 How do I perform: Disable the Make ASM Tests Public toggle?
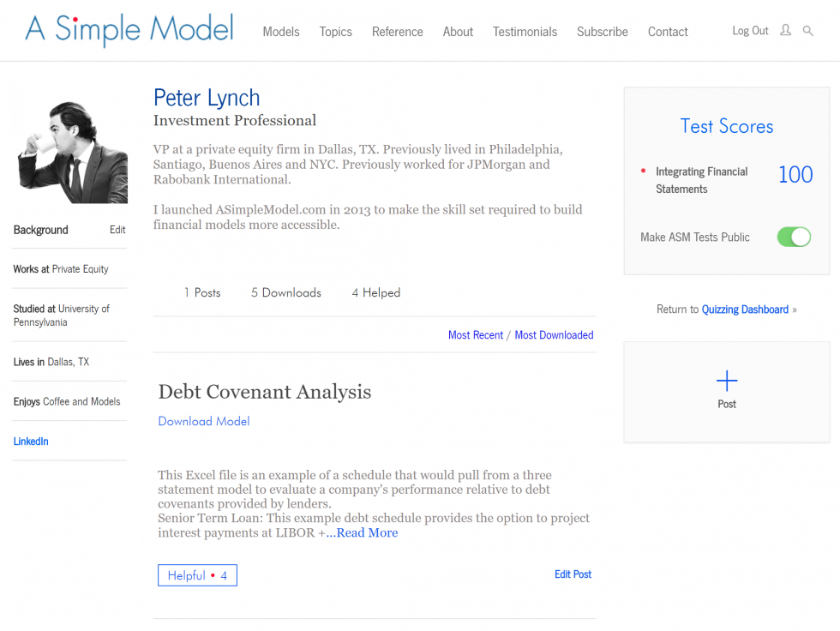[x=793, y=237]
